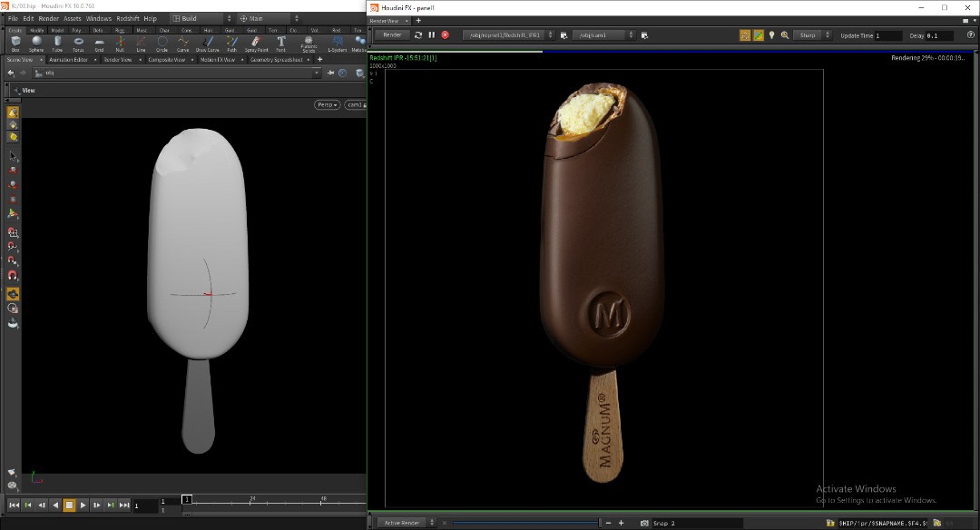
Task: Open the Redshift menu
Action: (128, 19)
